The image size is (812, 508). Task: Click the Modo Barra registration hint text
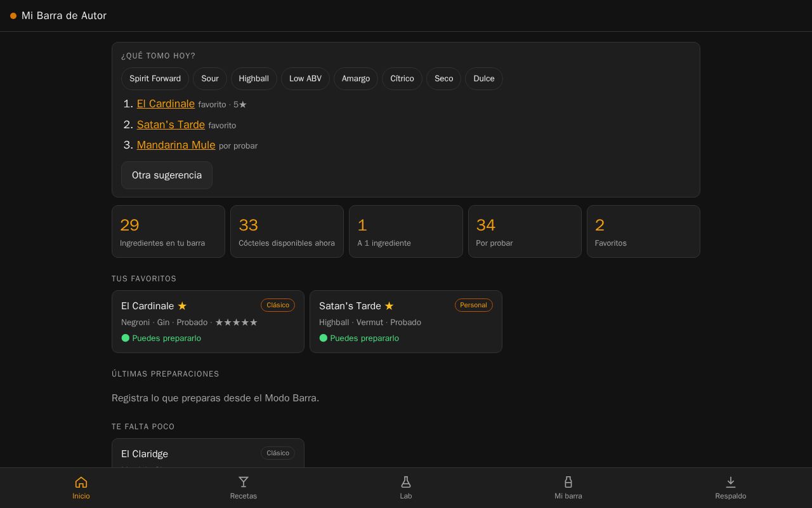(216, 398)
